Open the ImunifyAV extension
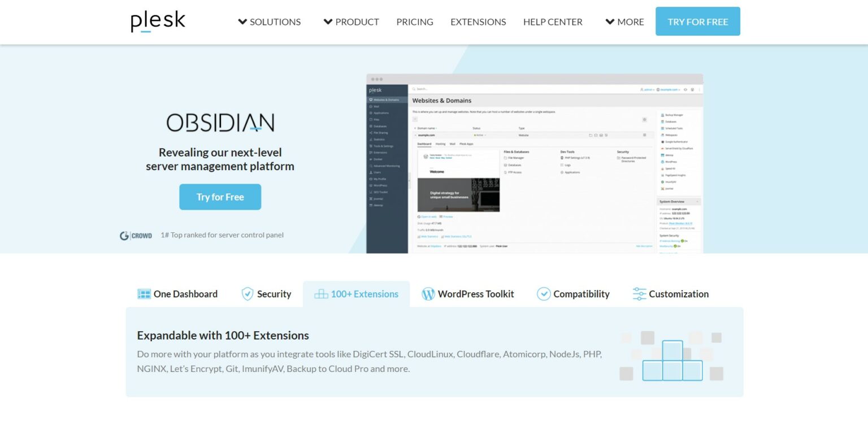This screenshot has width=868, height=425. (672, 182)
